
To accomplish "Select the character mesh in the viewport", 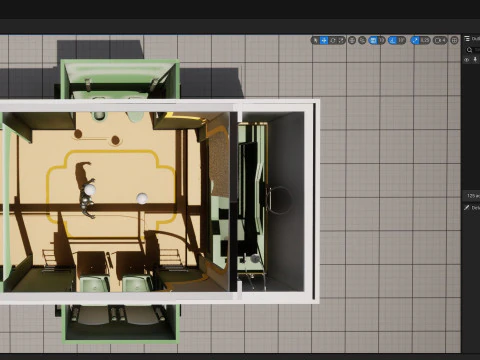I will tap(87, 202).
